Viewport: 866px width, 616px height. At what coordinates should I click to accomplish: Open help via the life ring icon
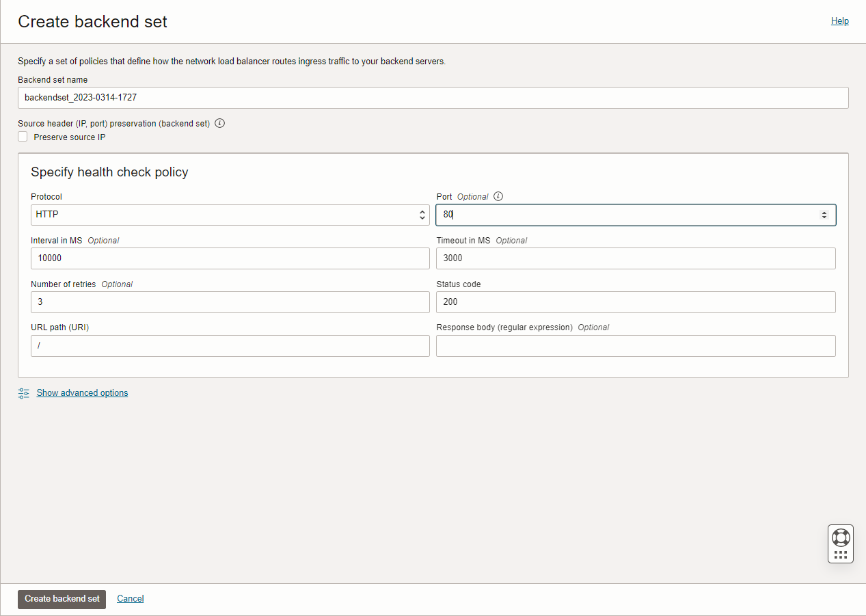(x=840, y=536)
